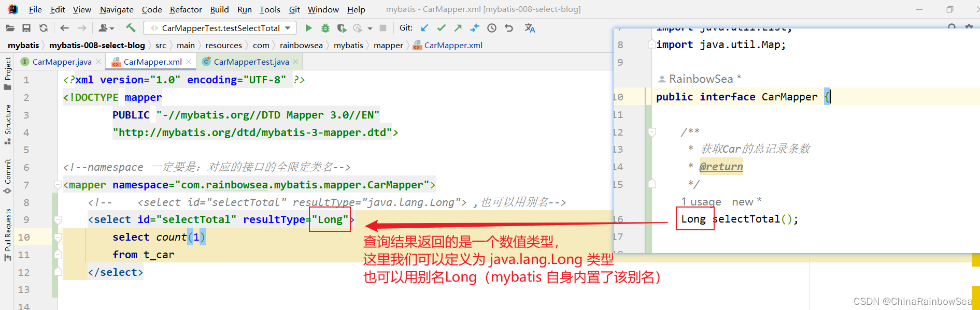This screenshot has height=310, width=980.
Task: Open the Refactor menu
Action: [186, 9]
